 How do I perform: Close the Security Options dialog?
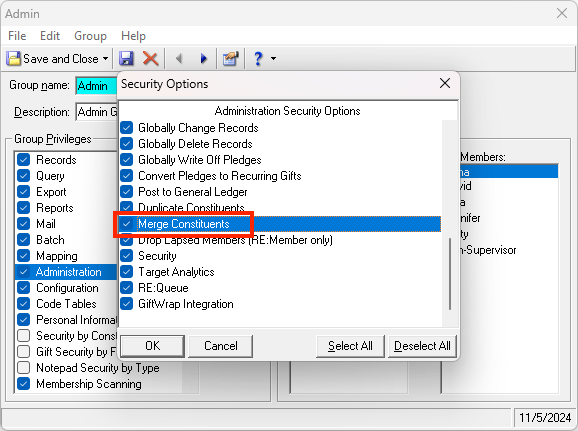445,83
